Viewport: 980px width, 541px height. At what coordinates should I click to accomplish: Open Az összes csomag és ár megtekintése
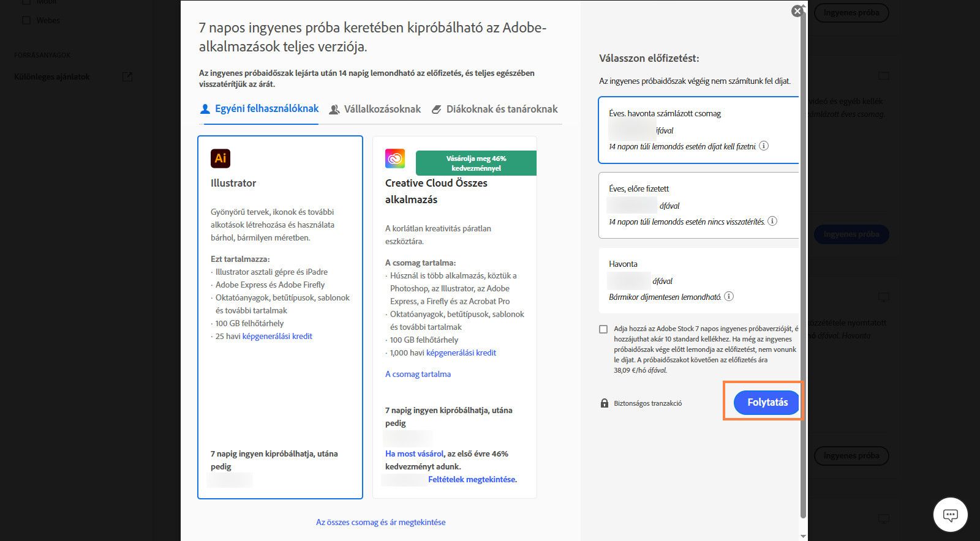[x=380, y=522]
